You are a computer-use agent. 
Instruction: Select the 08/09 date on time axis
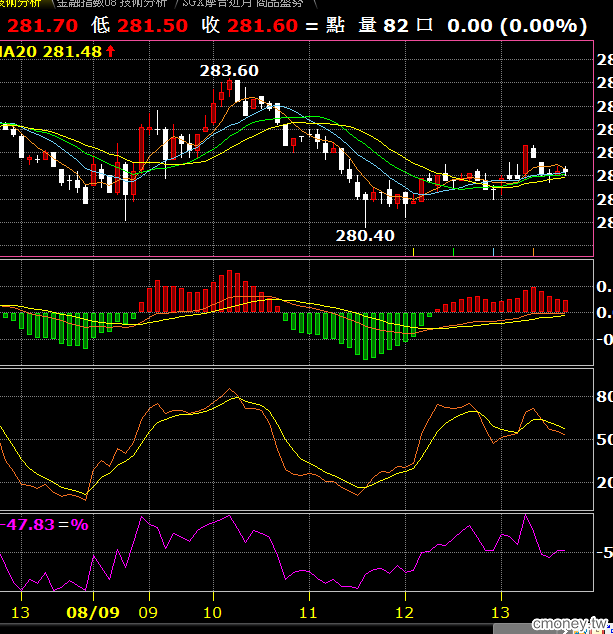[x=93, y=613]
